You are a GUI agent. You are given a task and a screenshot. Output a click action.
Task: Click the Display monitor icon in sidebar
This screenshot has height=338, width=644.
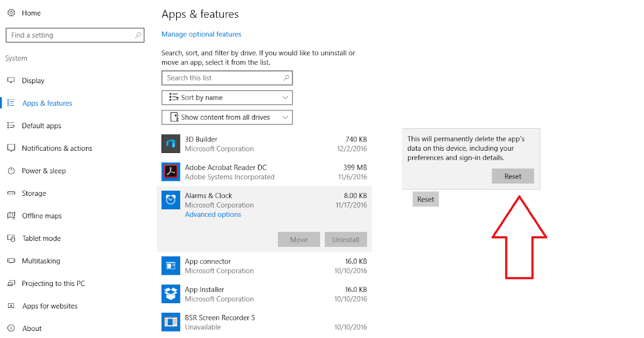click(11, 80)
